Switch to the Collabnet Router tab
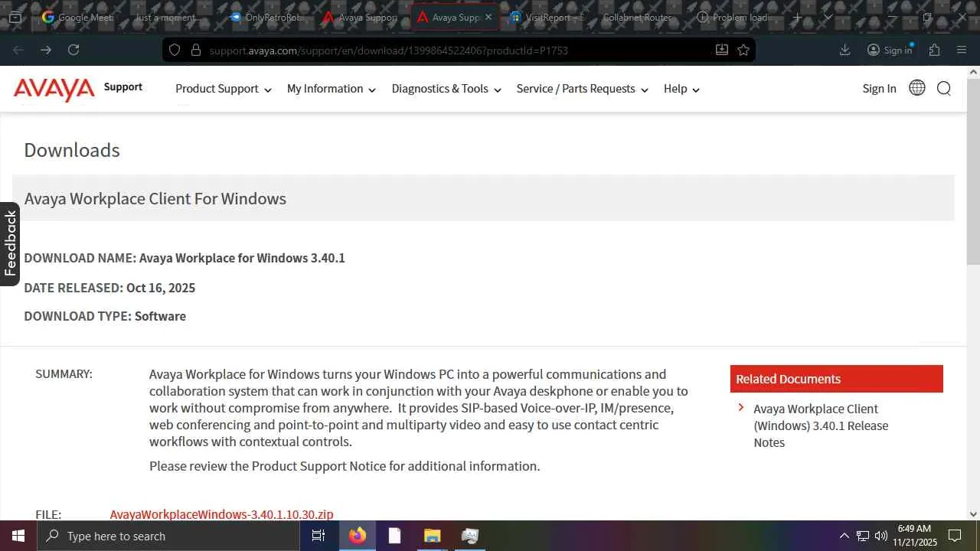Viewport: 980px width, 551px height. point(639,17)
